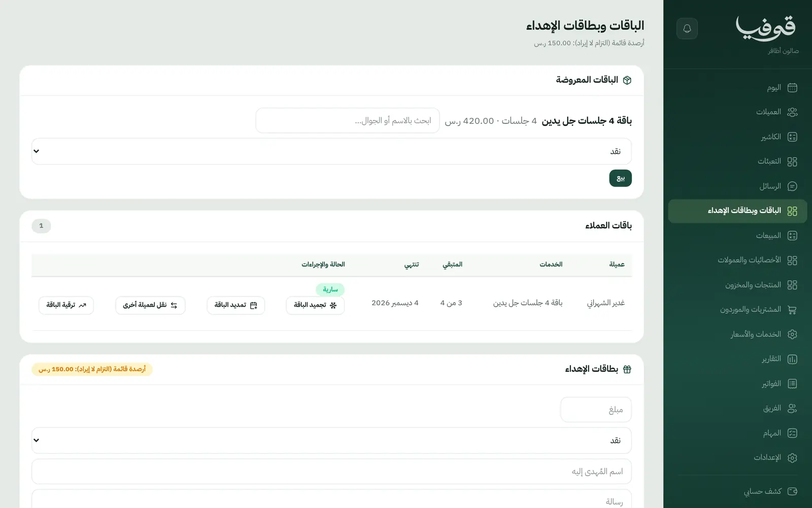Click نقل لعميلة أخرى button
The image size is (812, 508).
(150, 305)
